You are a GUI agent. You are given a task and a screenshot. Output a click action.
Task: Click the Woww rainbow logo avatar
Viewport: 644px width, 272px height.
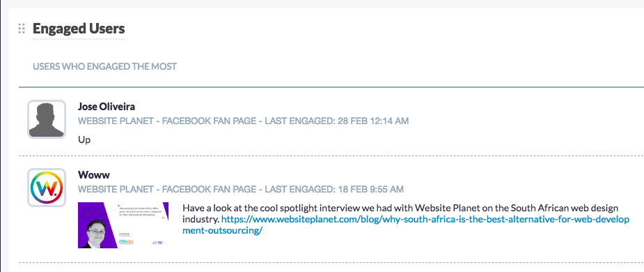(47, 187)
